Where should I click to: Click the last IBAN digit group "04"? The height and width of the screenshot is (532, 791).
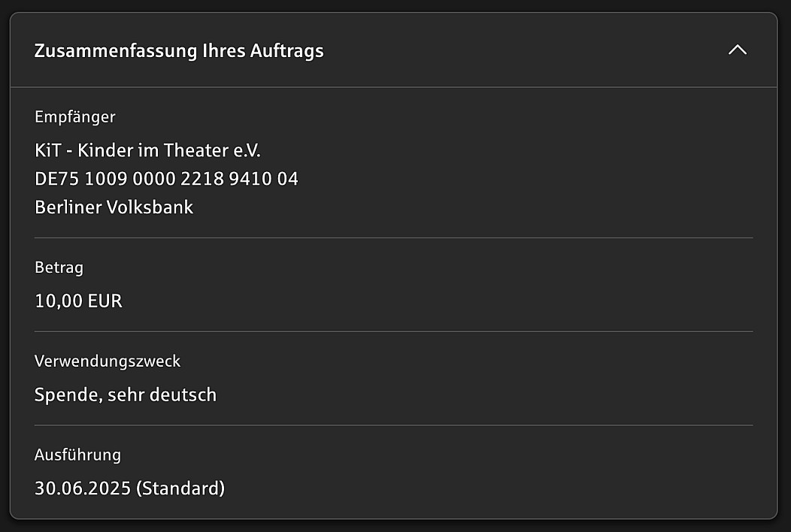[288, 179]
